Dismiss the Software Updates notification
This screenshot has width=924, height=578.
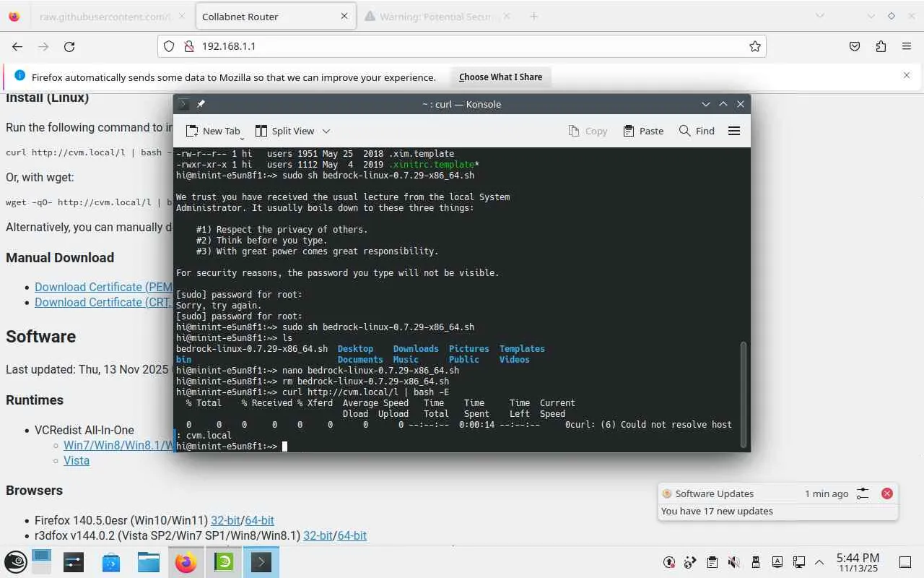[887, 493]
